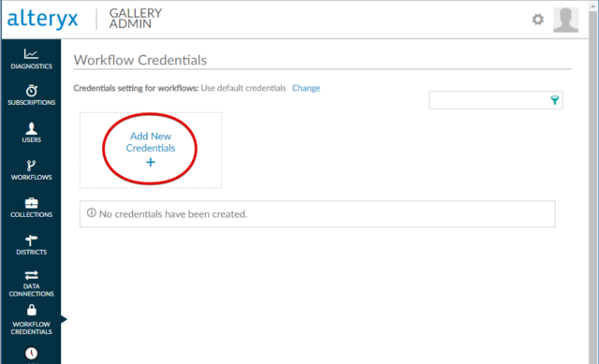Click the clock icon at sidebar bottom
599x364 pixels.
[31, 353]
